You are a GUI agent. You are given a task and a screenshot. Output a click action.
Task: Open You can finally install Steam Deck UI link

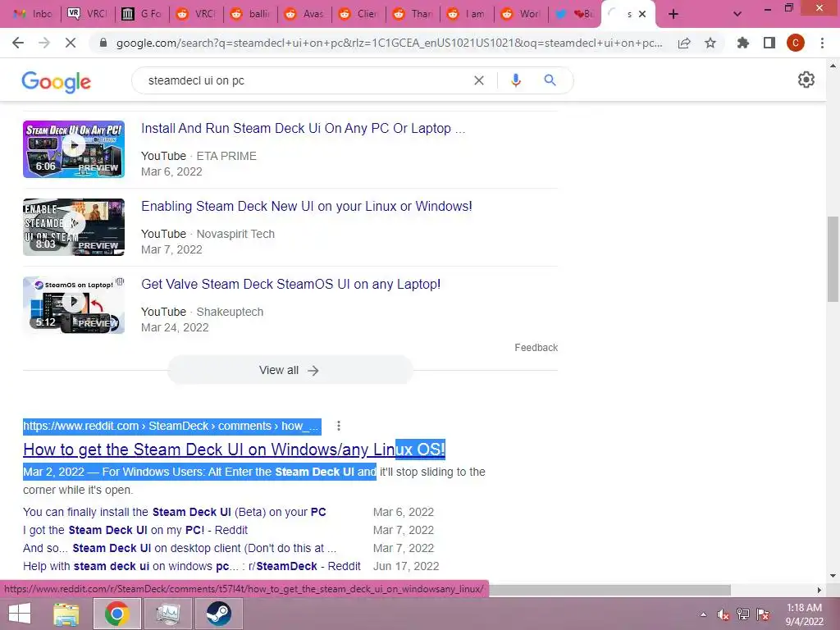[175, 512]
